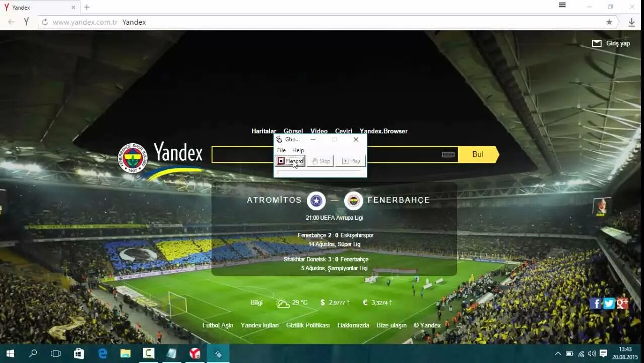This screenshot has width=644, height=363.
Task: Click the Yandex Y home button in toolbar
Action: click(x=26, y=22)
